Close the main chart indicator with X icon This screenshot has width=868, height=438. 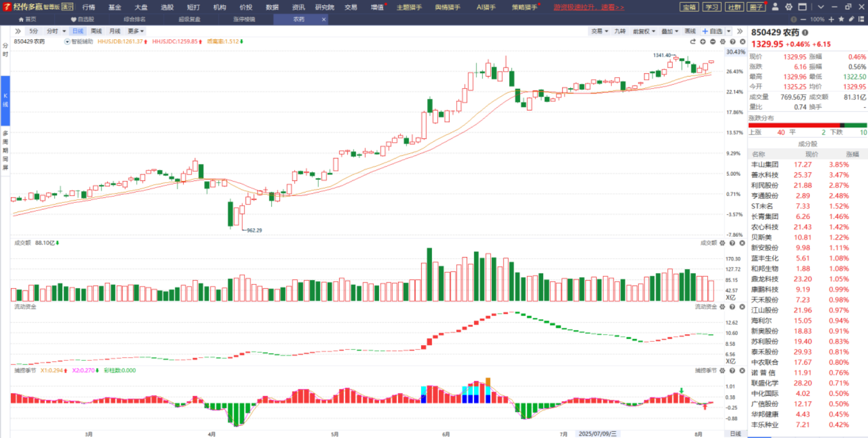pyautogui.click(x=742, y=42)
